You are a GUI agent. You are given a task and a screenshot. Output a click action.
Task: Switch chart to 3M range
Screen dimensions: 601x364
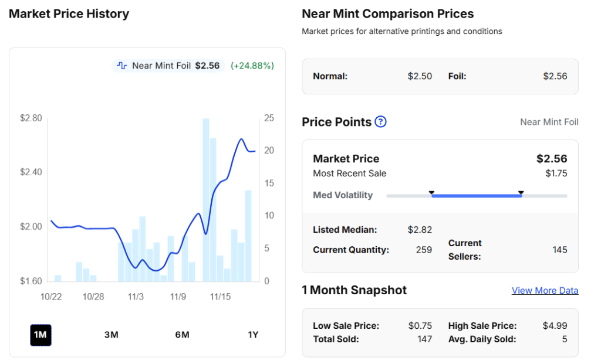coord(112,335)
